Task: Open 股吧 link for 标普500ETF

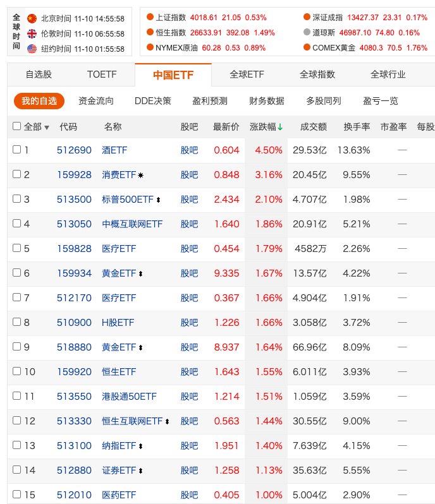Action: [189, 200]
